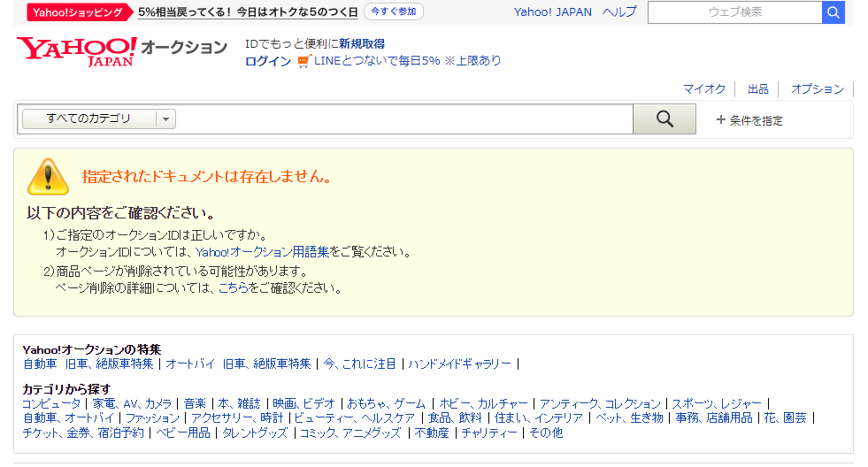Click the ログイン link
The height and width of the screenshot is (467, 868).
pyautogui.click(x=268, y=61)
